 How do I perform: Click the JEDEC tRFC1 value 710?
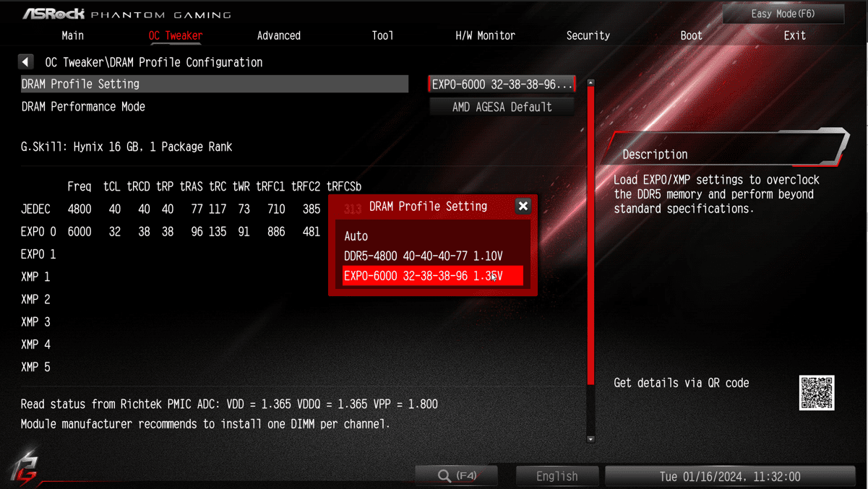point(276,209)
